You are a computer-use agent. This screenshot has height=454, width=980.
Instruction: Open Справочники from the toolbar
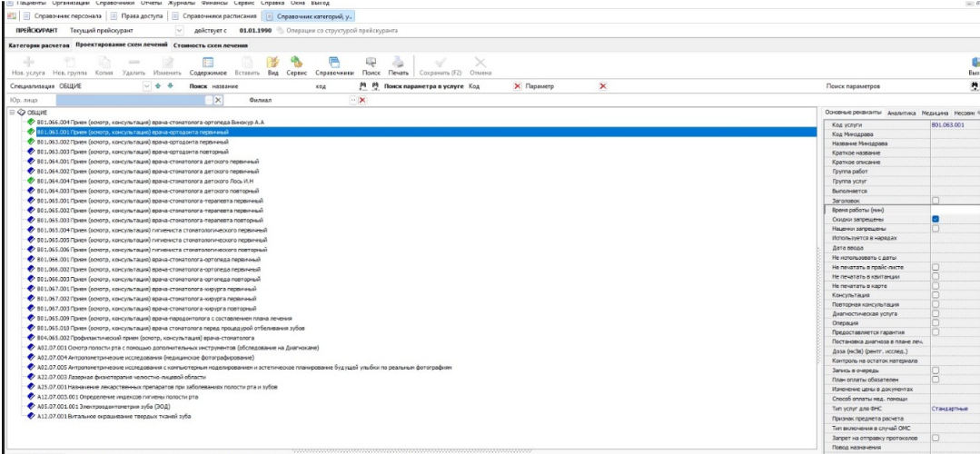[x=333, y=66]
